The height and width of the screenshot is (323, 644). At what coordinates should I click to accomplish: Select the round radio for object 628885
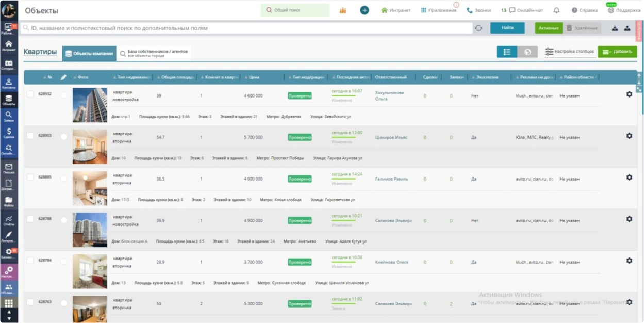coord(63,179)
